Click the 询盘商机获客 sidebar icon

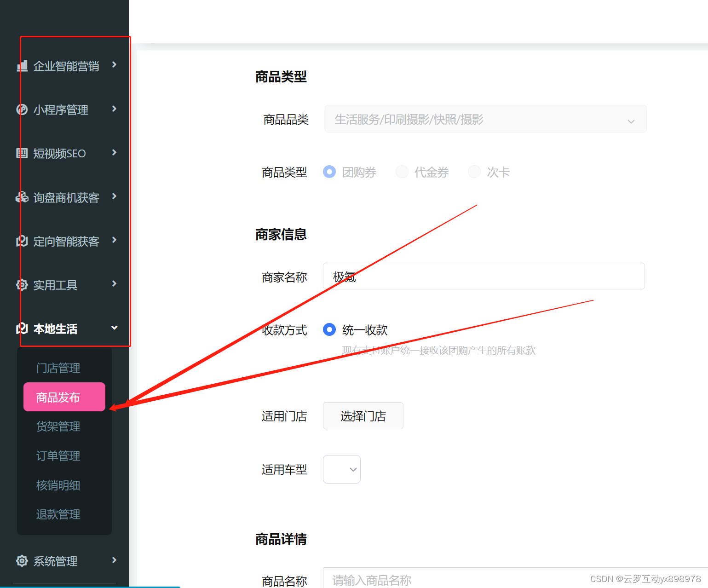coord(22,197)
